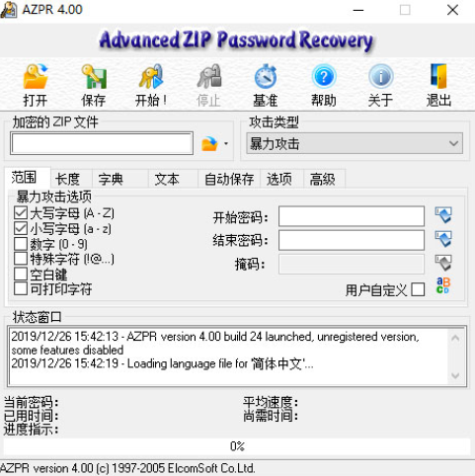Click the 加密的 ZIP 文件 path field
This screenshot has width=475, height=476.
102,143
